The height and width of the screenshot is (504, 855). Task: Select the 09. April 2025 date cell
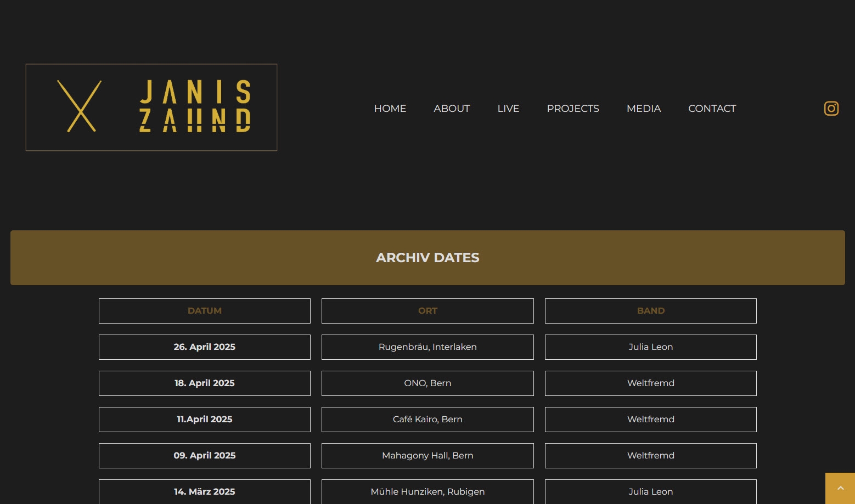click(205, 456)
